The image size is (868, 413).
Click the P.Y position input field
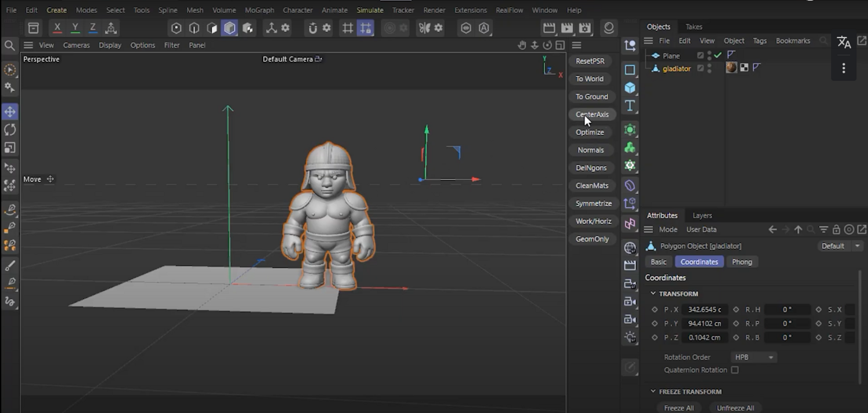click(x=704, y=323)
